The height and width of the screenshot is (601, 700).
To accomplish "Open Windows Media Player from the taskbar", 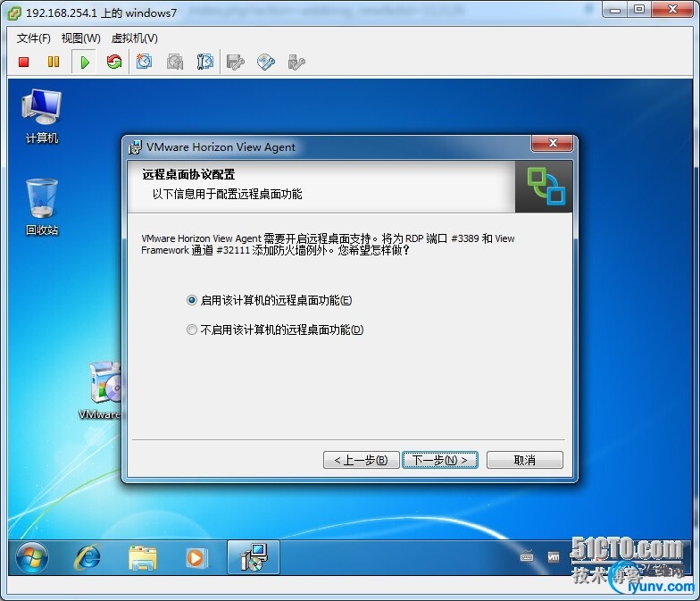I will coord(196,557).
